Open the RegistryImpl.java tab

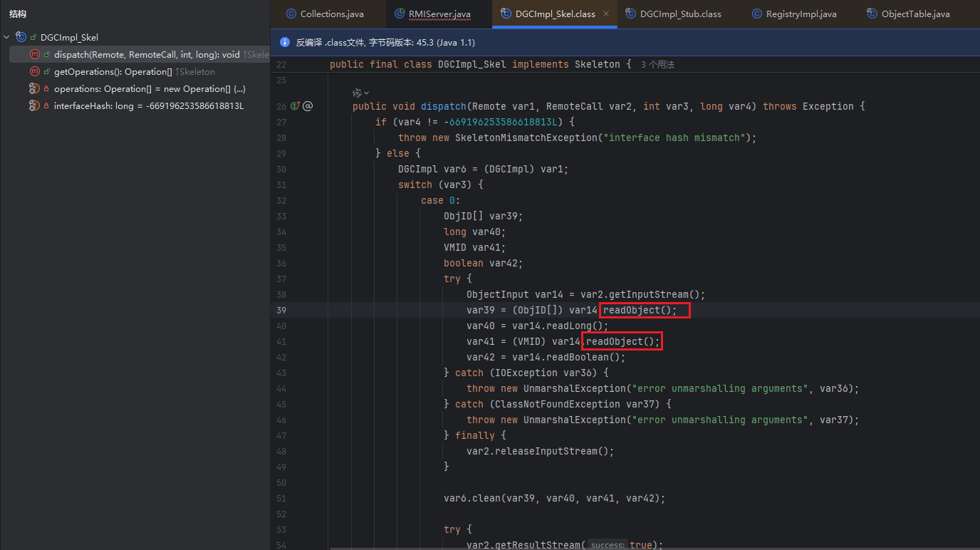(801, 14)
